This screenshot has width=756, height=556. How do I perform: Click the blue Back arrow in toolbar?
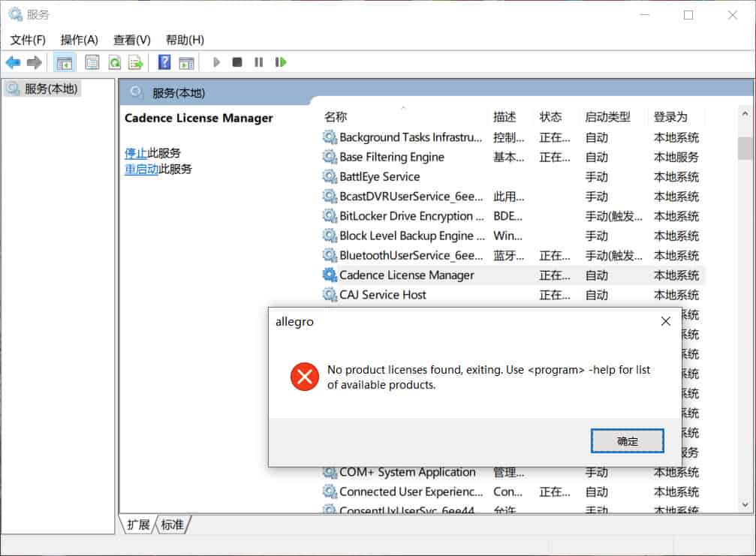[13, 62]
